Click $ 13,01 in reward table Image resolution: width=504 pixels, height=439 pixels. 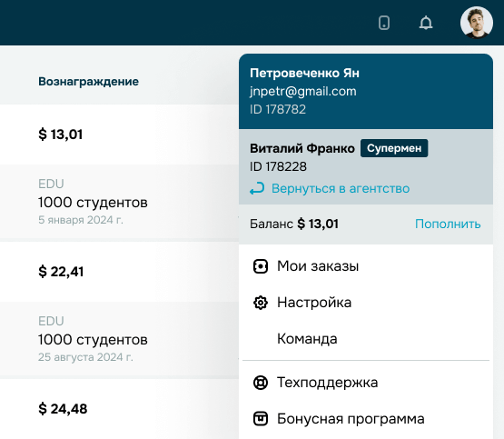click(x=61, y=135)
